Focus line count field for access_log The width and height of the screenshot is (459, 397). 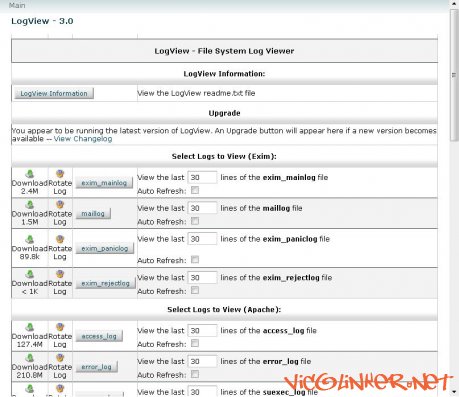click(202, 330)
